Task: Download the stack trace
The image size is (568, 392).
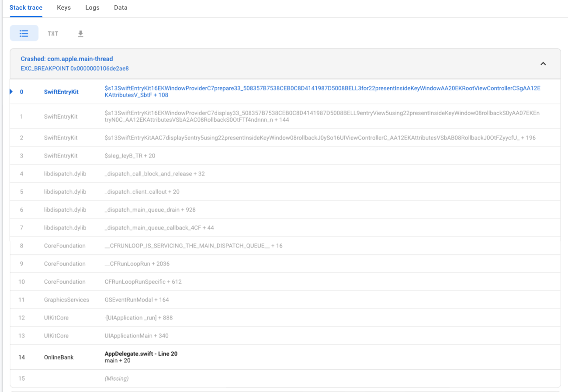Action: (x=80, y=34)
